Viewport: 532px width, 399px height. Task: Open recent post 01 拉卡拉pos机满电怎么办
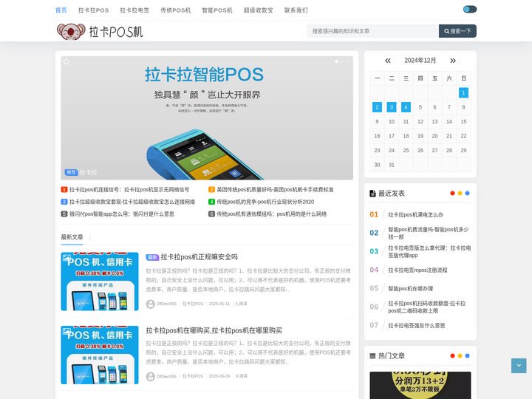415,215
